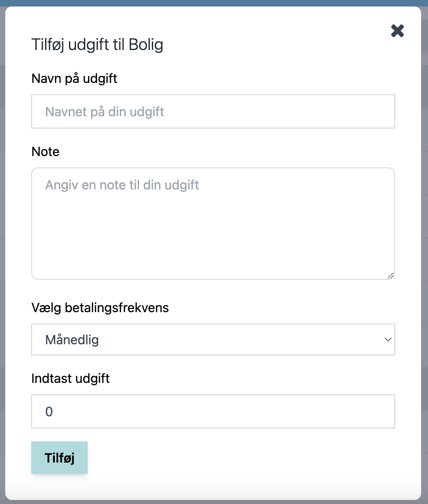Viewport: 428px width, 504px height.
Task: Click the heading 'Tilføj udgift til Bolig'
Action: 97,44
